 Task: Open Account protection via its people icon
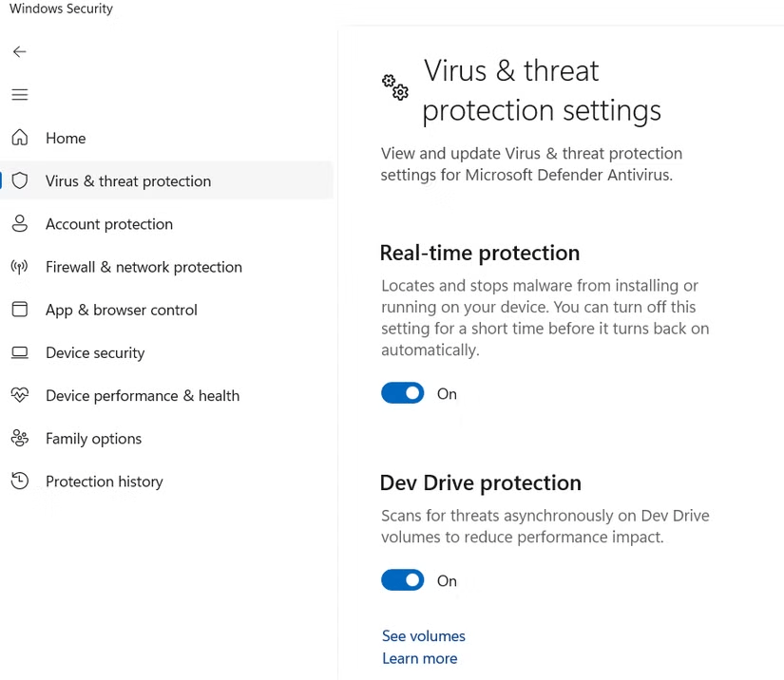[19, 224]
